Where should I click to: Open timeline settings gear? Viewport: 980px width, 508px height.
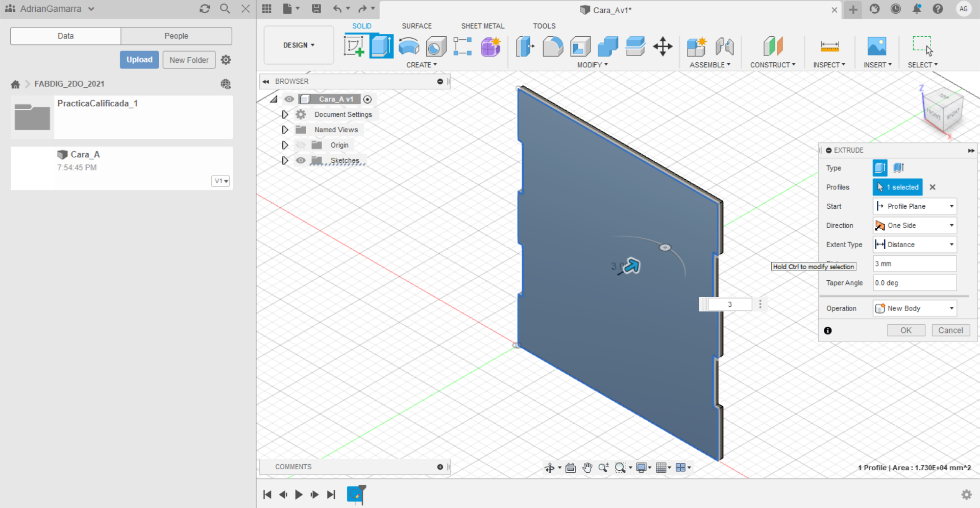[966, 494]
